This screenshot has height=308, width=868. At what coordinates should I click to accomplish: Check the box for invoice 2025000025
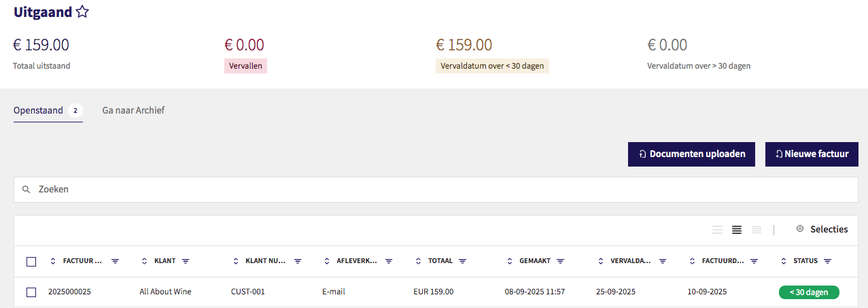click(31, 292)
